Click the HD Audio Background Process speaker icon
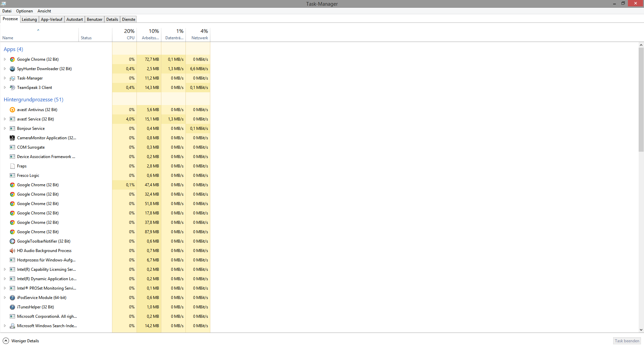The width and height of the screenshot is (644, 349). [12, 251]
